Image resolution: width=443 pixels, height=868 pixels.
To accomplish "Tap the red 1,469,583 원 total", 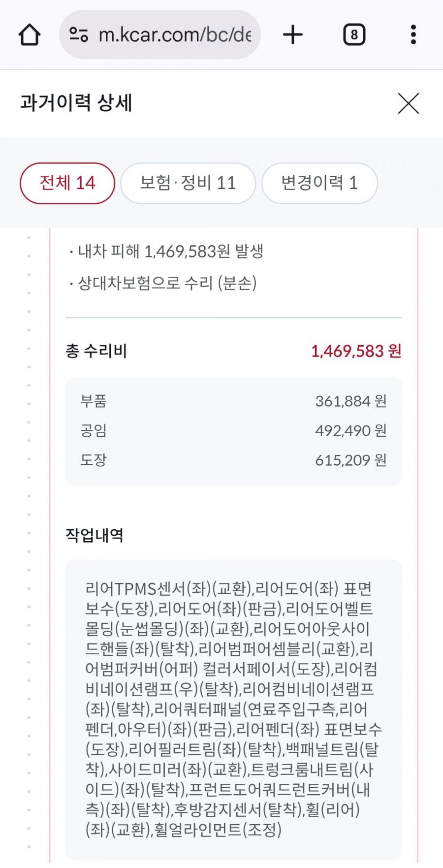I will coord(356,351).
